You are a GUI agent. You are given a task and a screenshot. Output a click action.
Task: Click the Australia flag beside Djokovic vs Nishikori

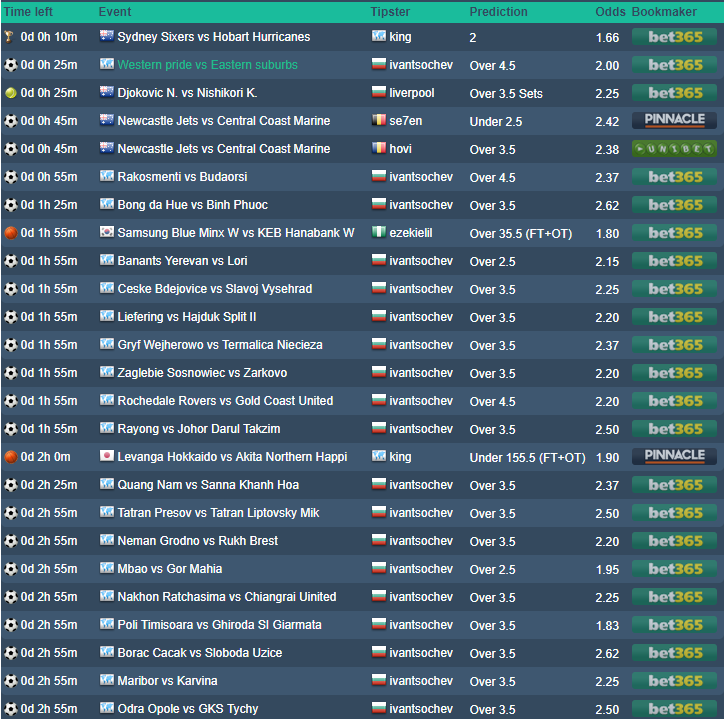point(107,92)
